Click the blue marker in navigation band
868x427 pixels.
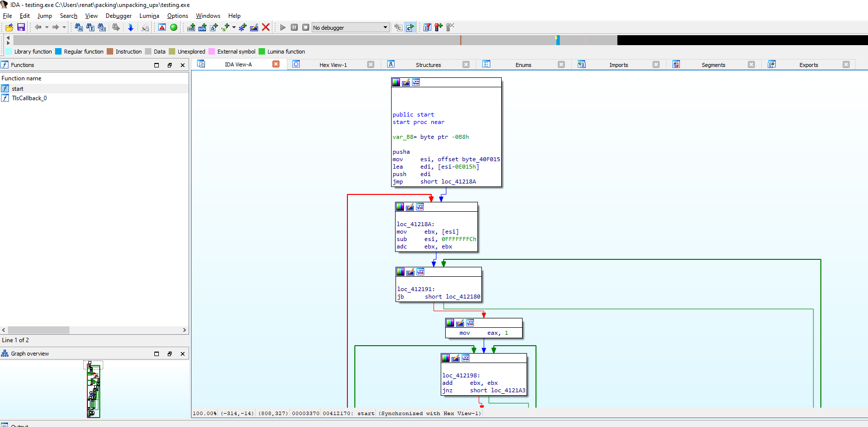click(x=558, y=40)
